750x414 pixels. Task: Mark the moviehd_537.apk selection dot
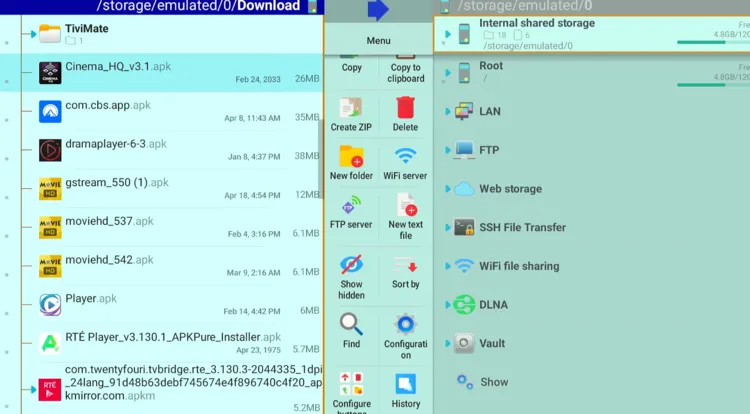point(7,236)
